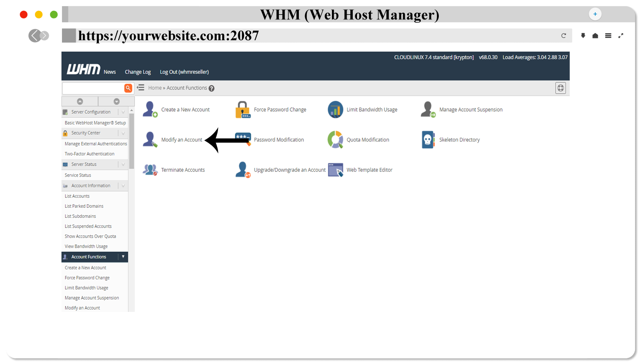Click the "CLOUDLINUX 7.4 standard [krypton]" text
Screen dimensions: 644x364
point(434,57)
